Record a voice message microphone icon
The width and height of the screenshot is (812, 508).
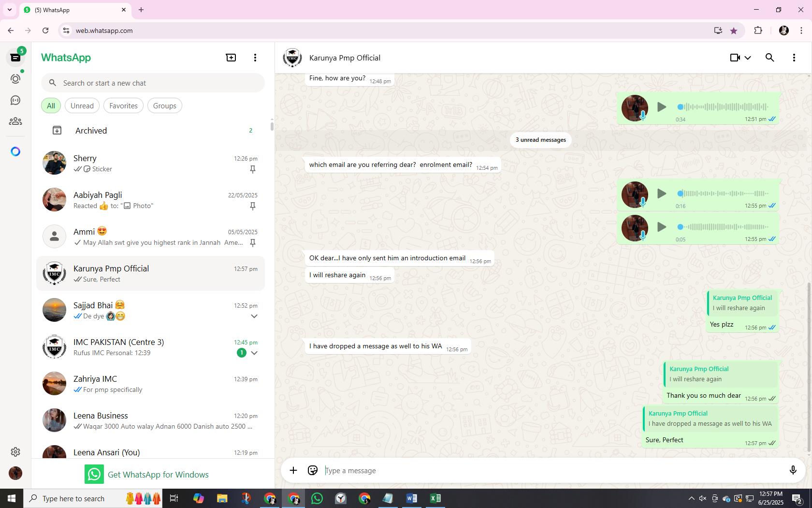click(793, 470)
